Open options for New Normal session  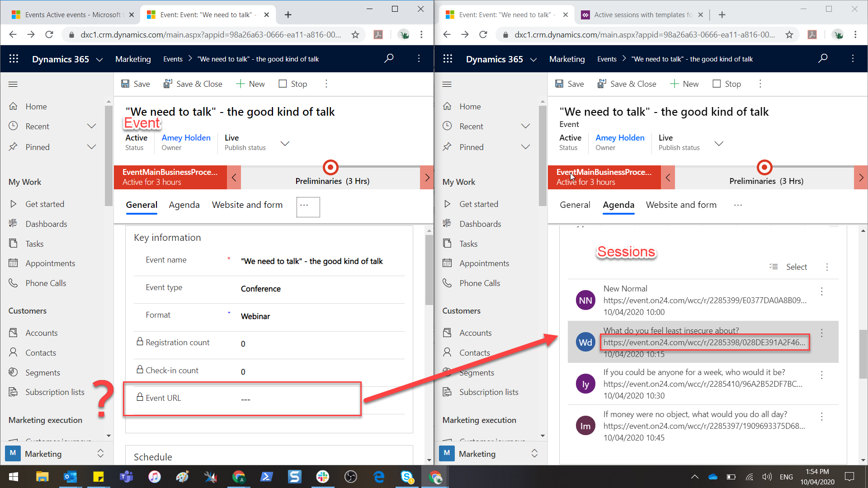click(x=822, y=292)
